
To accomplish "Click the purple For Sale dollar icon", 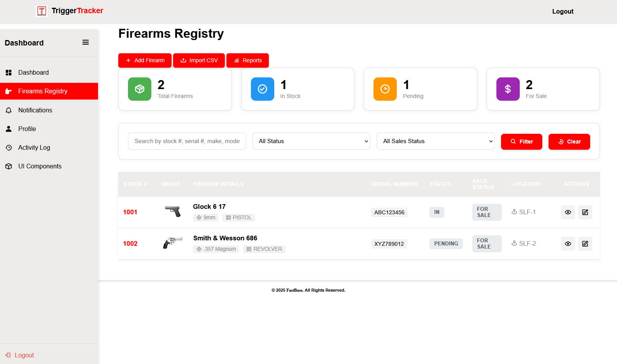I will point(508,89).
